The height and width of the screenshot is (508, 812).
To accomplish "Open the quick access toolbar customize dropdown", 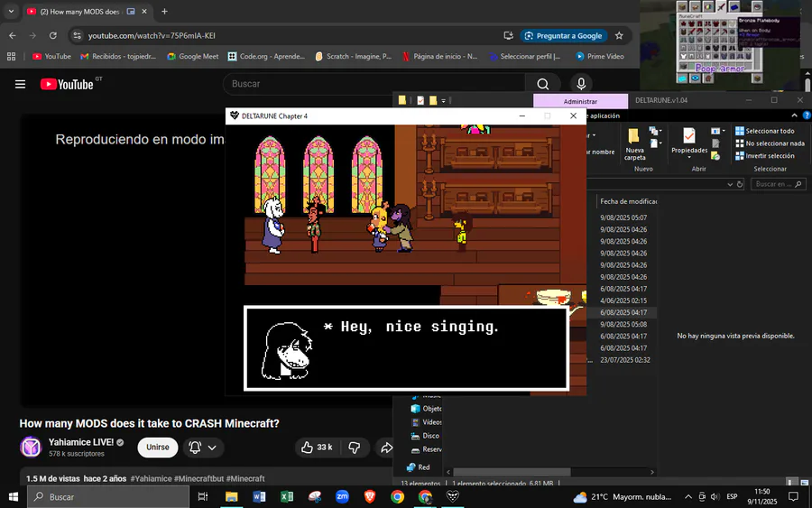I will click(x=443, y=101).
